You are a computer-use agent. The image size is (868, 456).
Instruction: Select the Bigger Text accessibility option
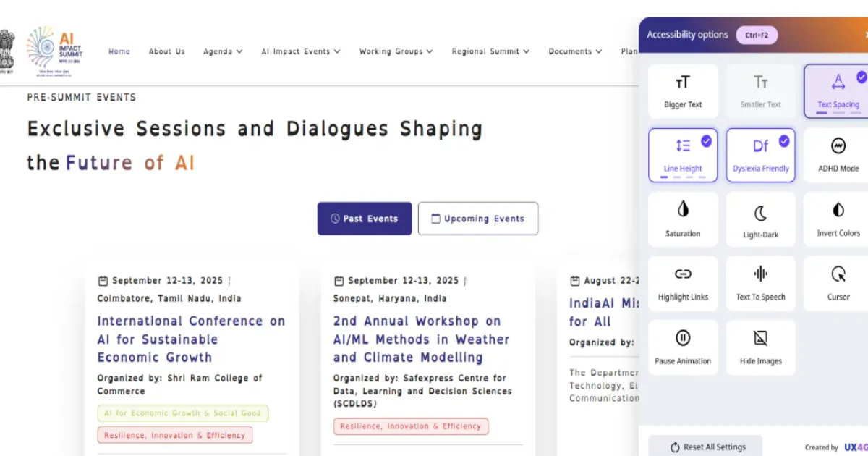click(x=683, y=90)
